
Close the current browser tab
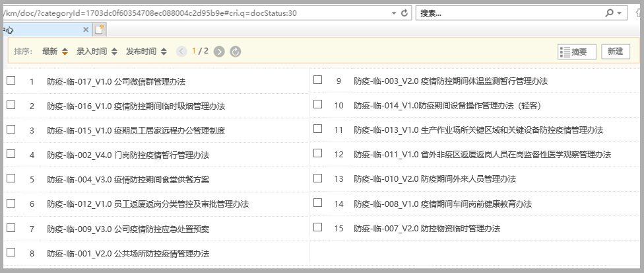86,30
